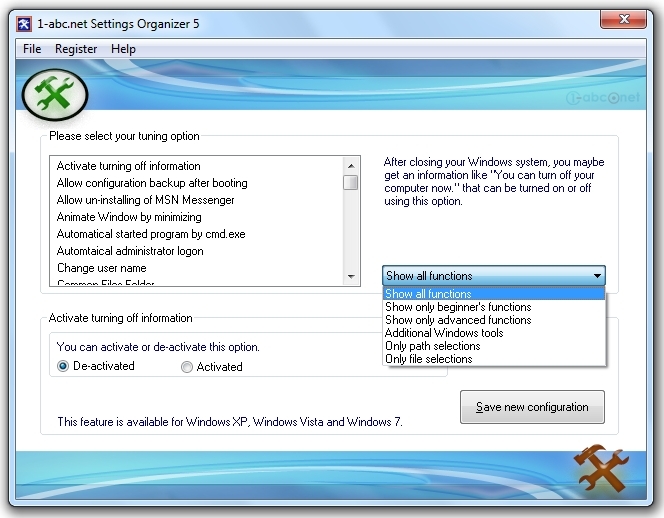This screenshot has height=518, width=664.
Task: Select Only path selections filter
Action: (432, 346)
